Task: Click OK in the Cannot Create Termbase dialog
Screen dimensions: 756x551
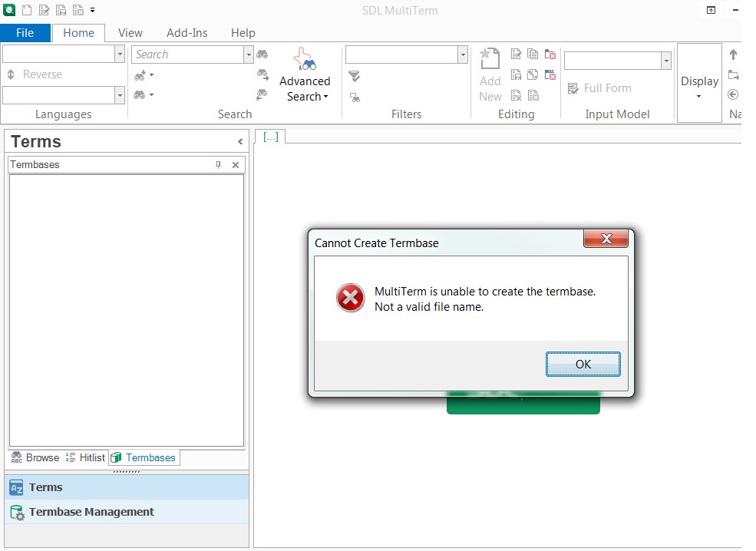Action: click(583, 364)
